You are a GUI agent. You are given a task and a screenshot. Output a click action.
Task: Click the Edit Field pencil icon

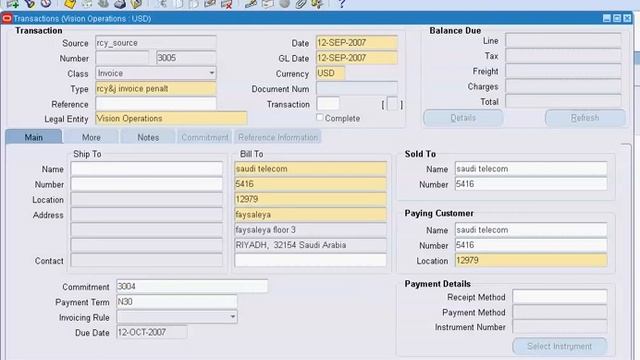coord(251,4)
